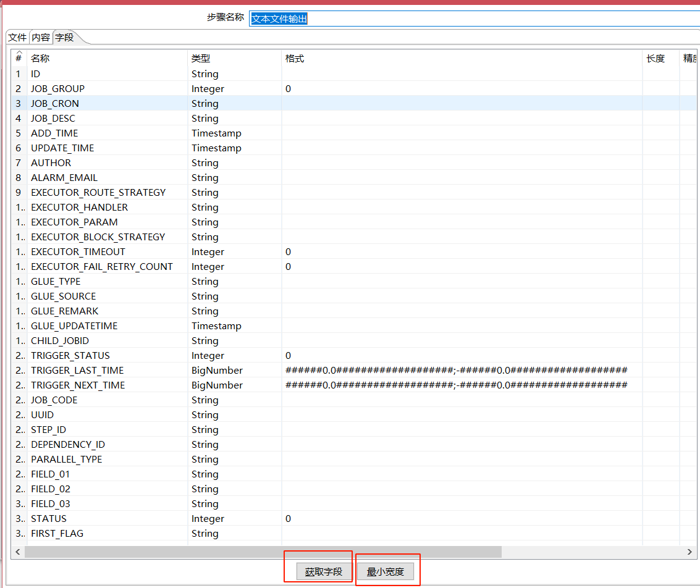Viewport: 700px width, 588px height.
Task: Click the format cell of TRIGGER_NEXT_TIME
Action: [x=456, y=385]
